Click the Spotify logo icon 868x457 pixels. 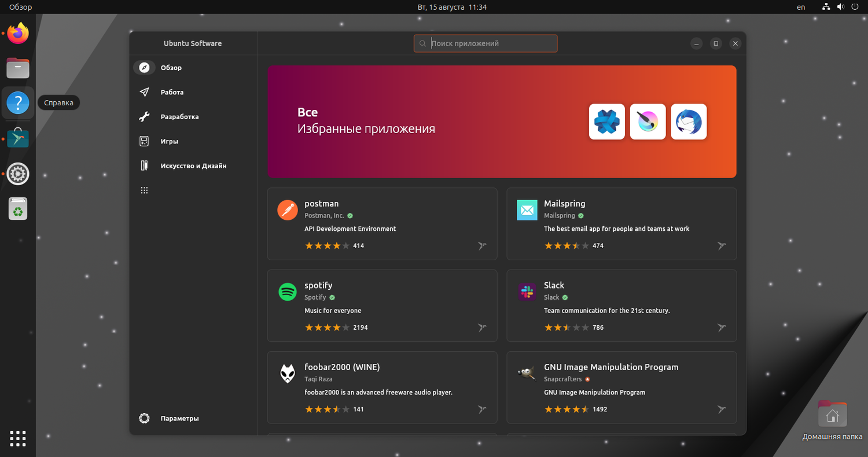pos(288,292)
